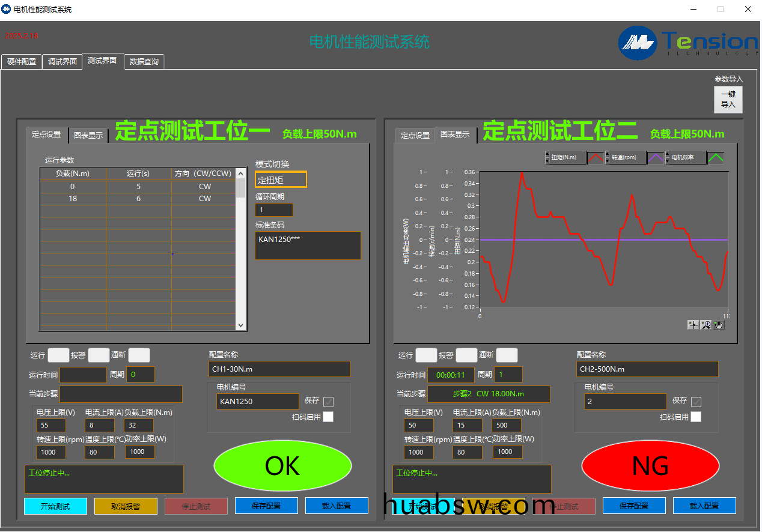Screen dimensions: 762x532
Task: Enable 扫码启用 checkbox for station one
Action: (x=328, y=417)
